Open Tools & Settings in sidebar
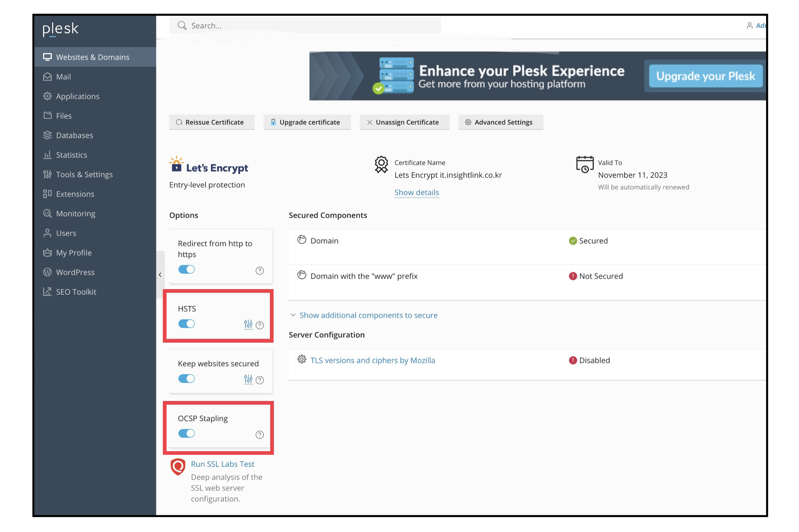 coord(84,174)
